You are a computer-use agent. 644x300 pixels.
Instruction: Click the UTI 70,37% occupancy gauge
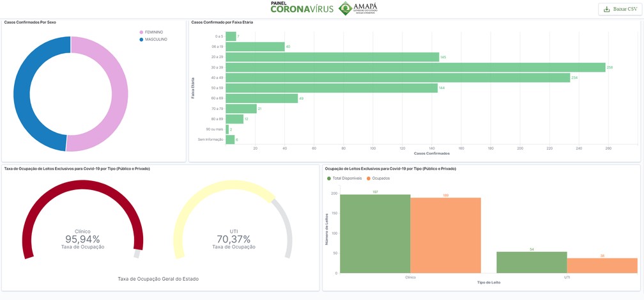pyautogui.click(x=234, y=219)
